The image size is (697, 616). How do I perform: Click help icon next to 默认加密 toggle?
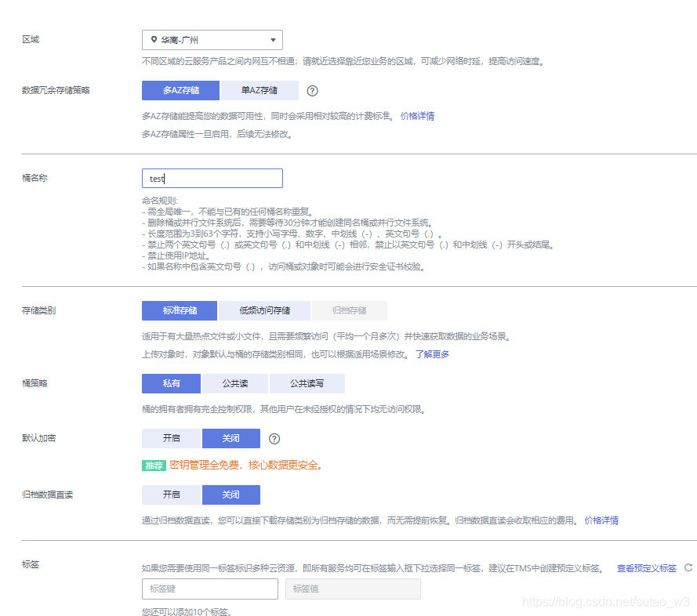click(x=274, y=439)
